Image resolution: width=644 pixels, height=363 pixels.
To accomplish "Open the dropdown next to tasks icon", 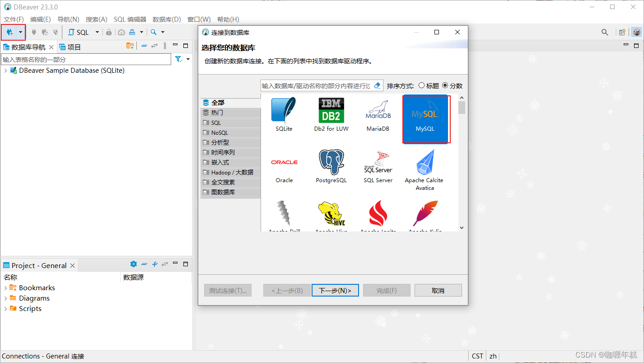I will click(x=141, y=32).
